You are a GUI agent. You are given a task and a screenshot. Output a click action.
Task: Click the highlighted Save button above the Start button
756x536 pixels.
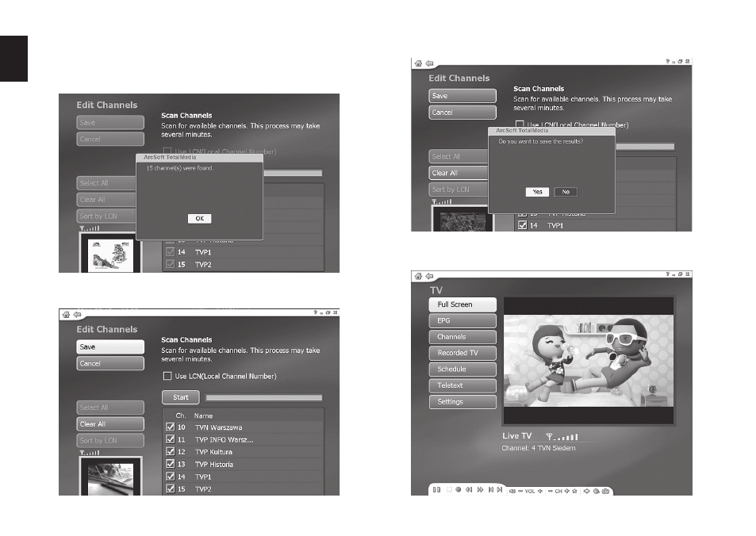[x=110, y=347]
